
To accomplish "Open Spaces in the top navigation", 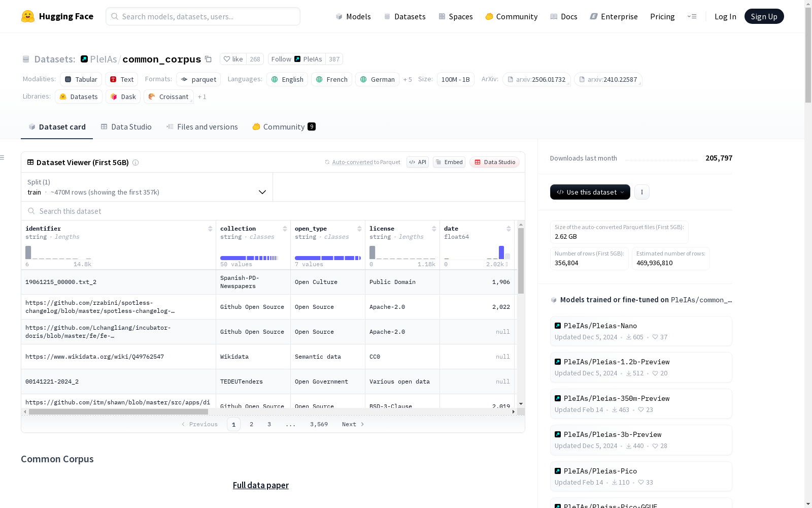I will tap(456, 16).
